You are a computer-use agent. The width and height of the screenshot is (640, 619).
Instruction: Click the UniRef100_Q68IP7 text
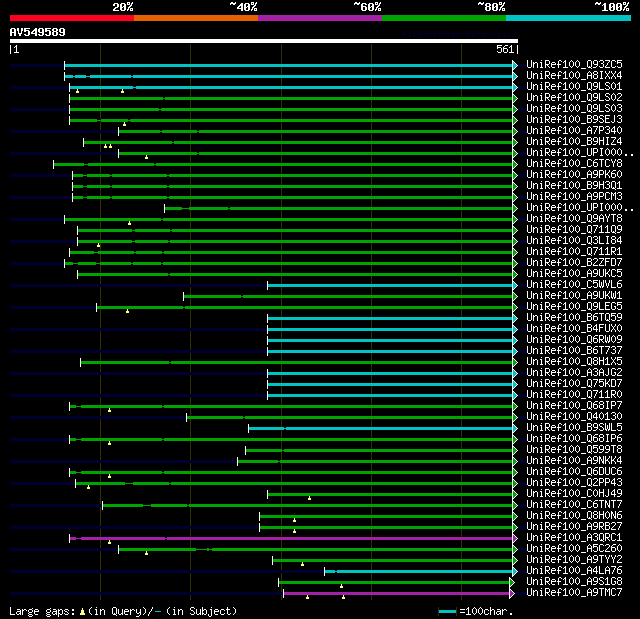click(x=574, y=406)
